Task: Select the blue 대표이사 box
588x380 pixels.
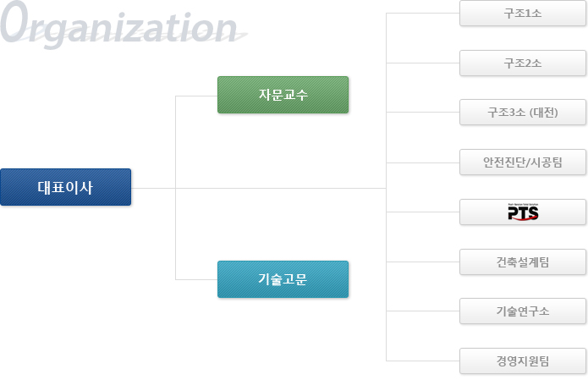Action: tap(66, 187)
